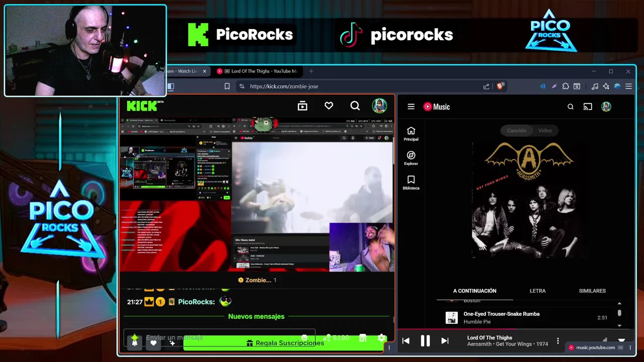Cast YouTube Music to a device

coord(588,107)
